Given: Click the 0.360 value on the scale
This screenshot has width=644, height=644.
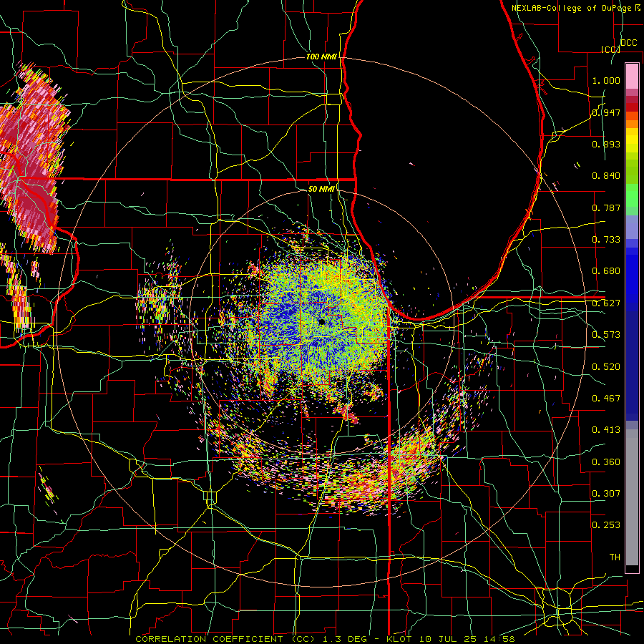Looking at the screenshot, I should 606,462.
